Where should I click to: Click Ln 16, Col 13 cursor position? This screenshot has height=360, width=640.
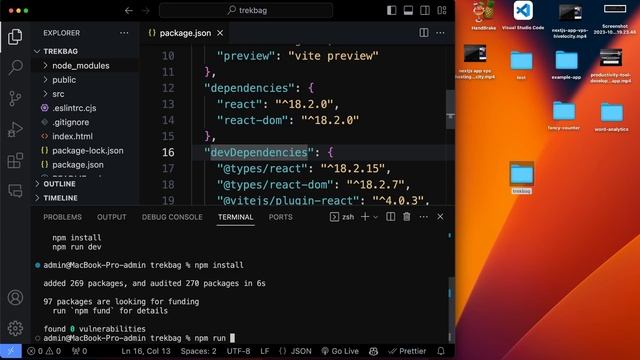[x=146, y=351]
